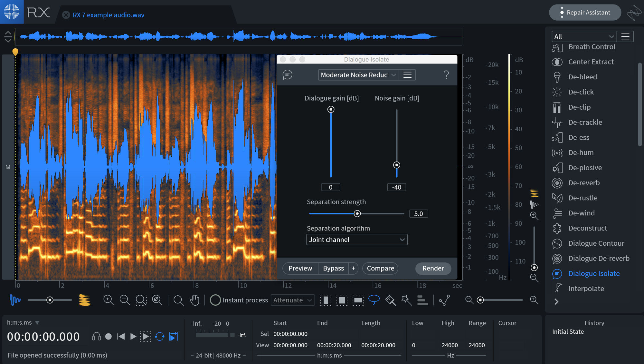Open the De-plosive module

tap(585, 168)
